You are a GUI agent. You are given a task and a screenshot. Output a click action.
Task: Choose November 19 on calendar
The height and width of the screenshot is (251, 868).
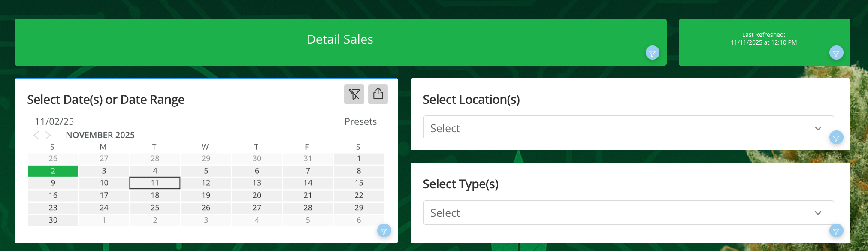206,195
